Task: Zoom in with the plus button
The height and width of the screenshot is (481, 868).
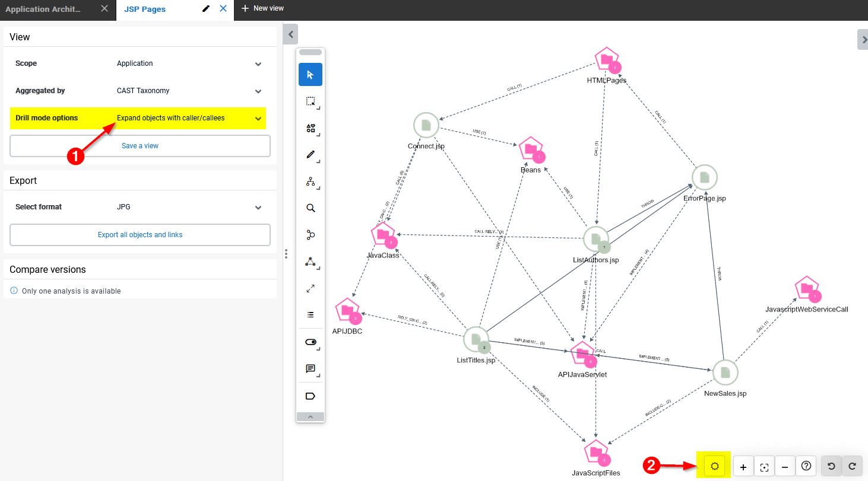Action: [743, 467]
